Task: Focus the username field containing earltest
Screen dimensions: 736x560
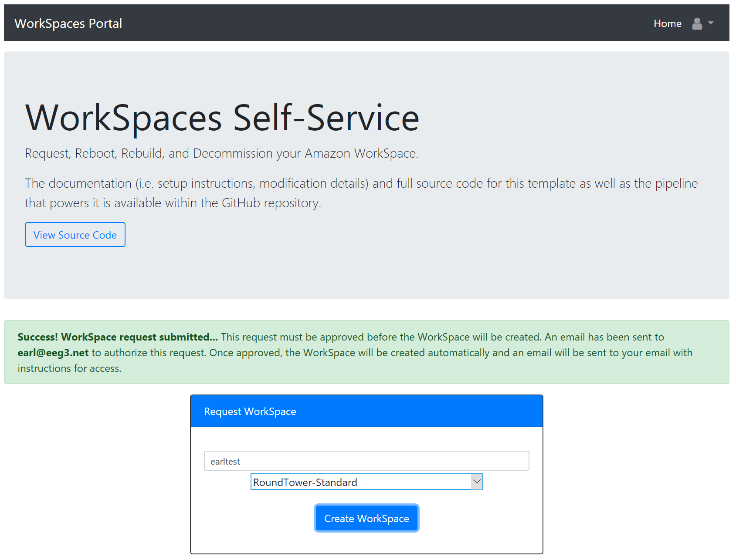Action: click(x=366, y=461)
